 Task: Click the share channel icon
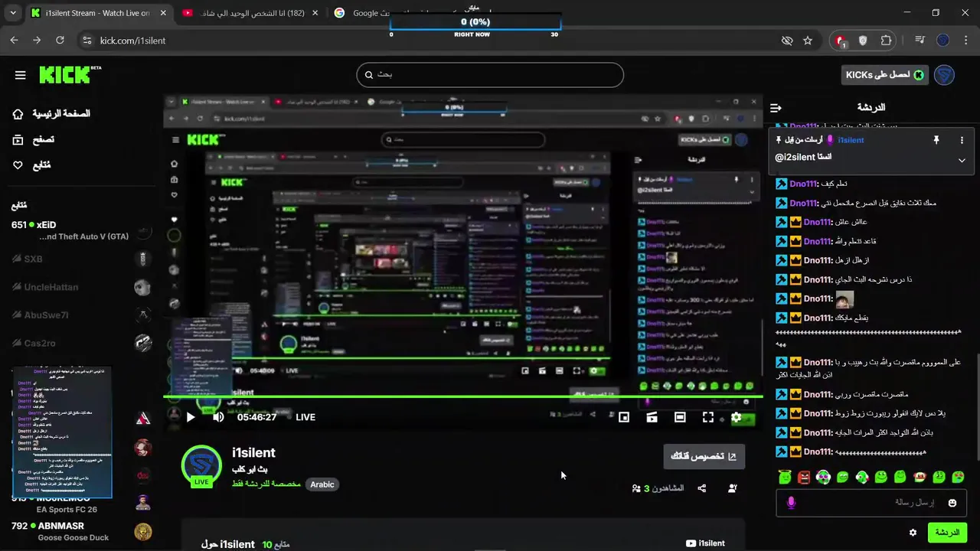(x=702, y=488)
